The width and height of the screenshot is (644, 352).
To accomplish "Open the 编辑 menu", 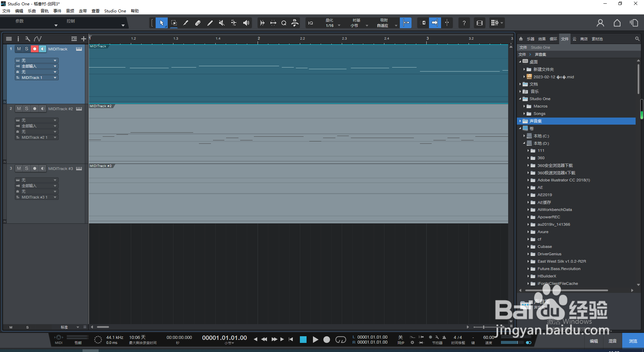I will pyautogui.click(x=19, y=11).
